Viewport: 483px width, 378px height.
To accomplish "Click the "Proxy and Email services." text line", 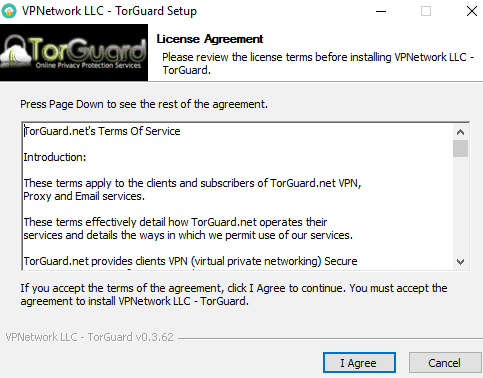I will pos(84,196).
